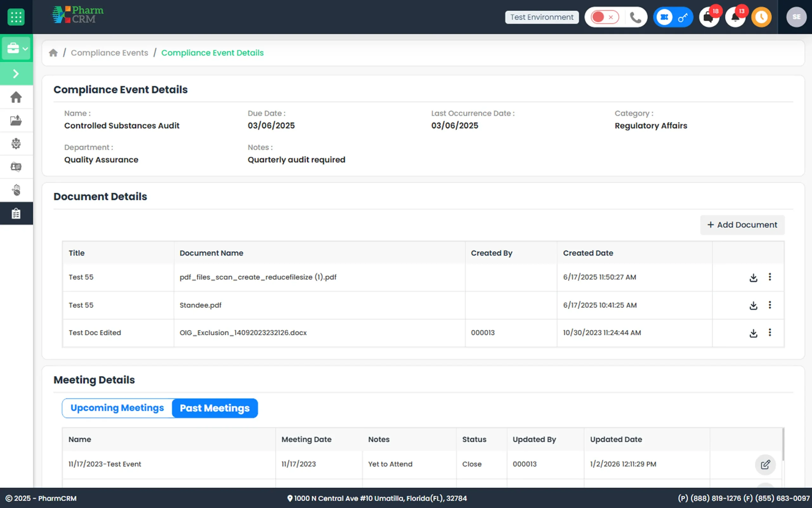The height and width of the screenshot is (508, 812).
Task: Go to Home in the sidebar
Action: pos(16,97)
